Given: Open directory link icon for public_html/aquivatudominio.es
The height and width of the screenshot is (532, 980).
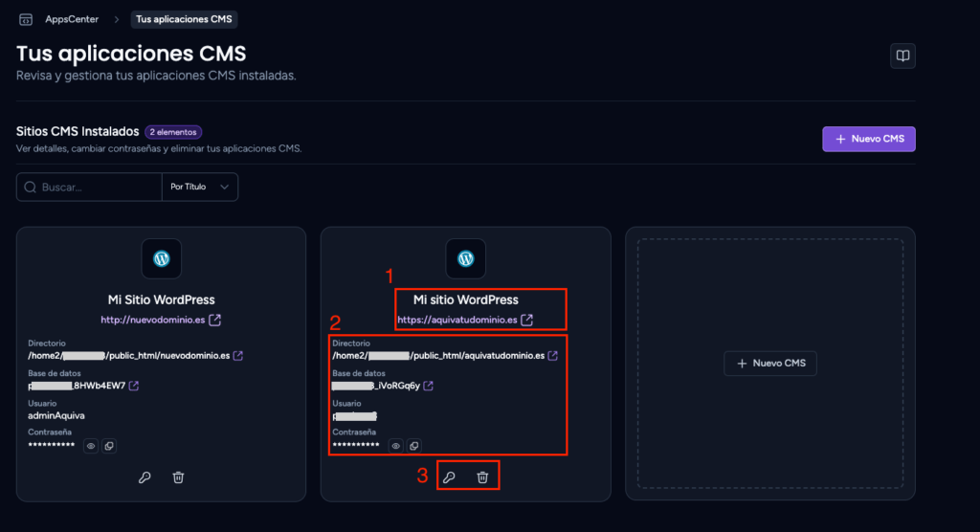Looking at the screenshot, I should [552, 356].
